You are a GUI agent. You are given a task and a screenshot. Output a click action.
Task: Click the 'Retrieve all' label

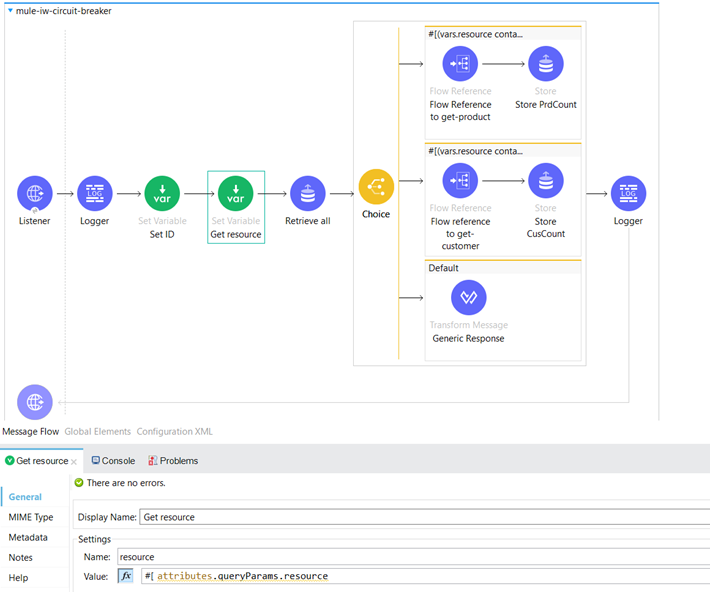[x=308, y=221]
